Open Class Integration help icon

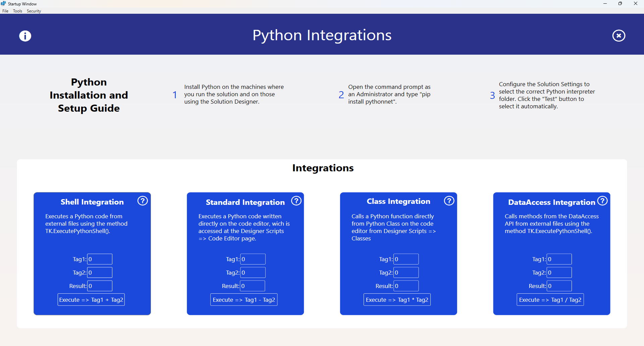tap(449, 201)
